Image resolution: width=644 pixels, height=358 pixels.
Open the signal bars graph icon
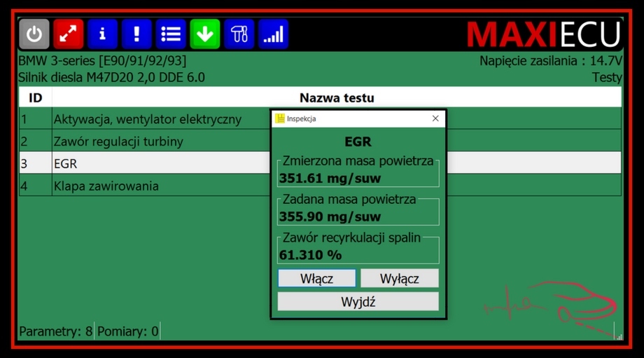pos(273,34)
